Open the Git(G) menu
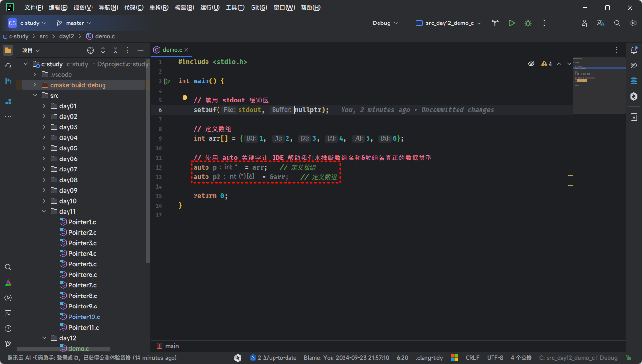 tap(259, 8)
